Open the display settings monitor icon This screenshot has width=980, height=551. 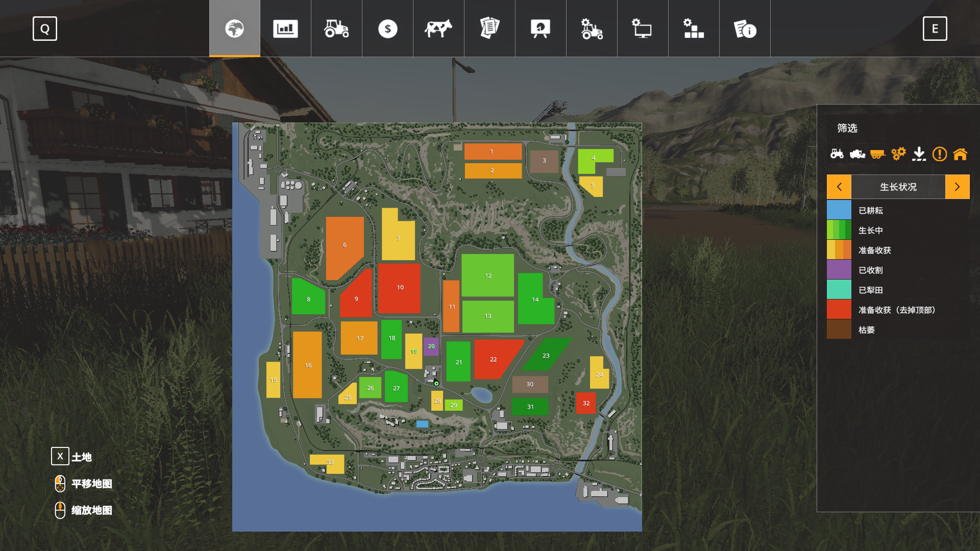coord(643,29)
